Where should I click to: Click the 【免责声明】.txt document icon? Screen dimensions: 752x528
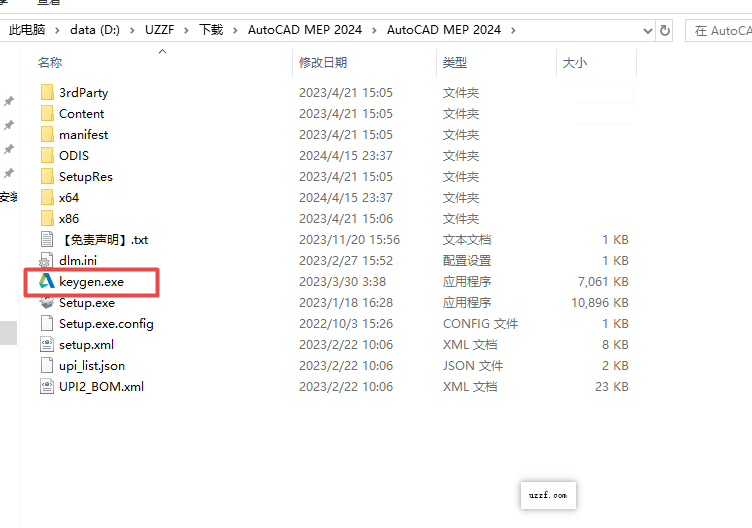(x=47, y=239)
